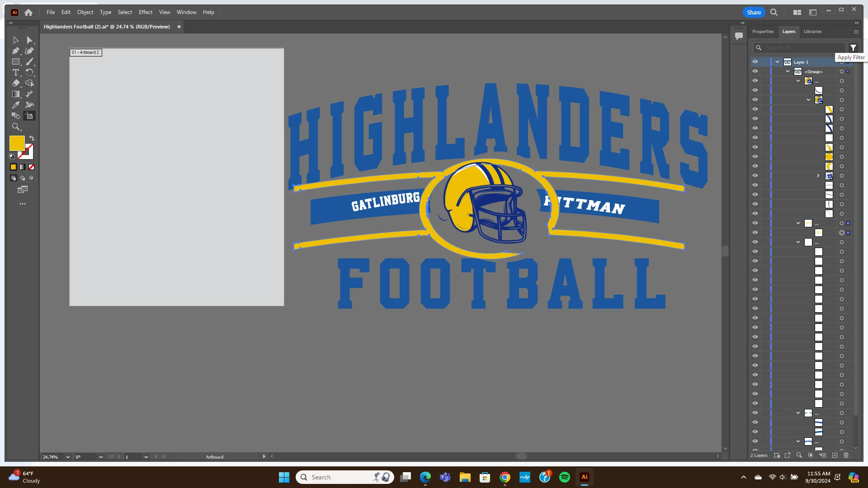Pick the Gradient tool
The width and height of the screenshot is (868, 488).
(x=16, y=94)
